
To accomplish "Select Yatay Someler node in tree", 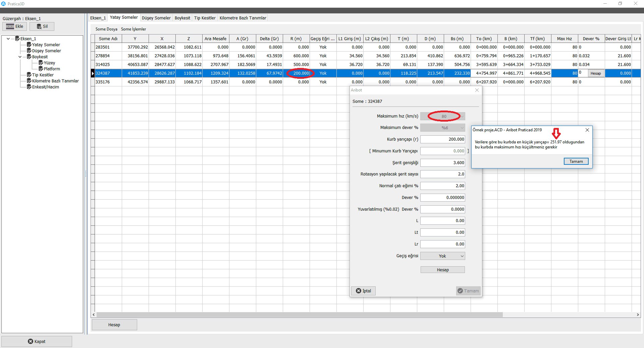I will coord(46,45).
